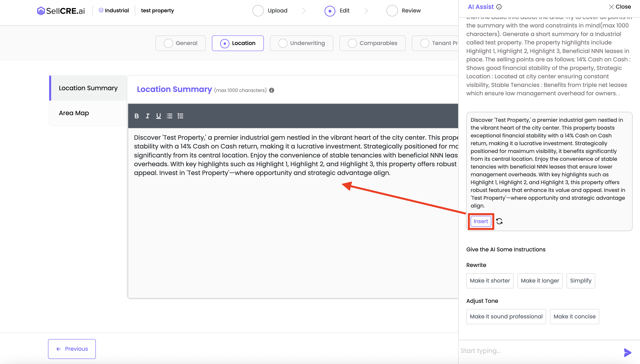
Task: Click the send message arrow
Action: pos(628,353)
